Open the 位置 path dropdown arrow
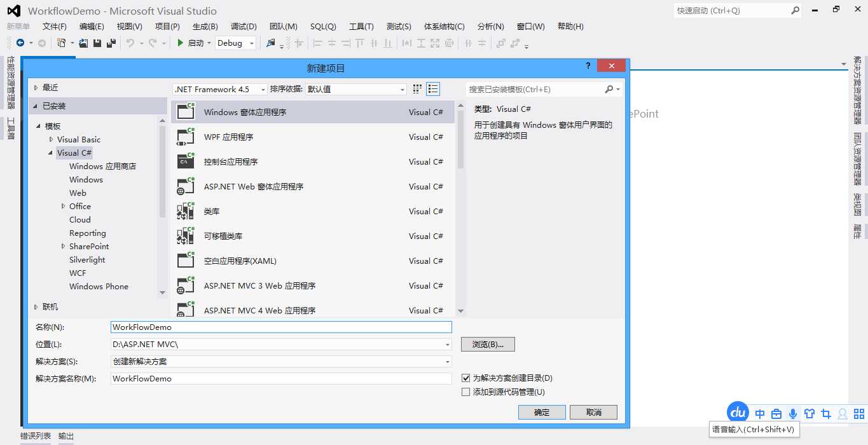Screen dimensions: 868x445 448,345
